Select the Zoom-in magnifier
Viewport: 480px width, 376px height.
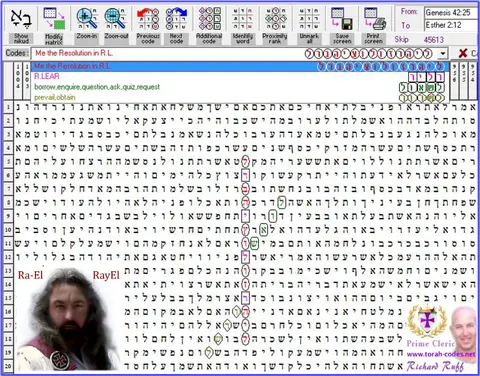(87, 18)
